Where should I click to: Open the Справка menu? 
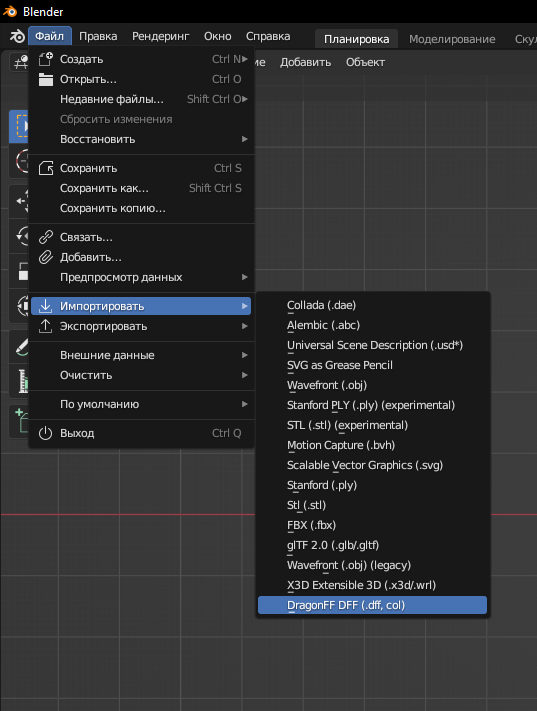268,36
